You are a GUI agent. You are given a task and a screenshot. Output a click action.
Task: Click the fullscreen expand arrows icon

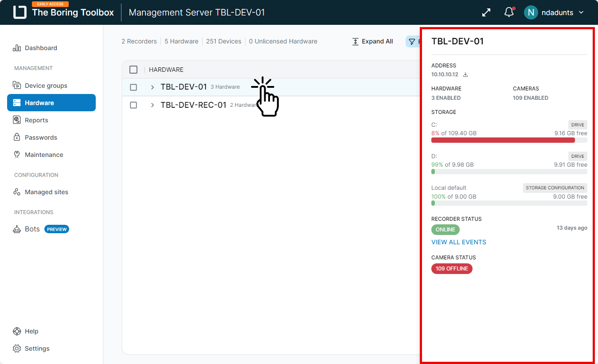coord(486,12)
